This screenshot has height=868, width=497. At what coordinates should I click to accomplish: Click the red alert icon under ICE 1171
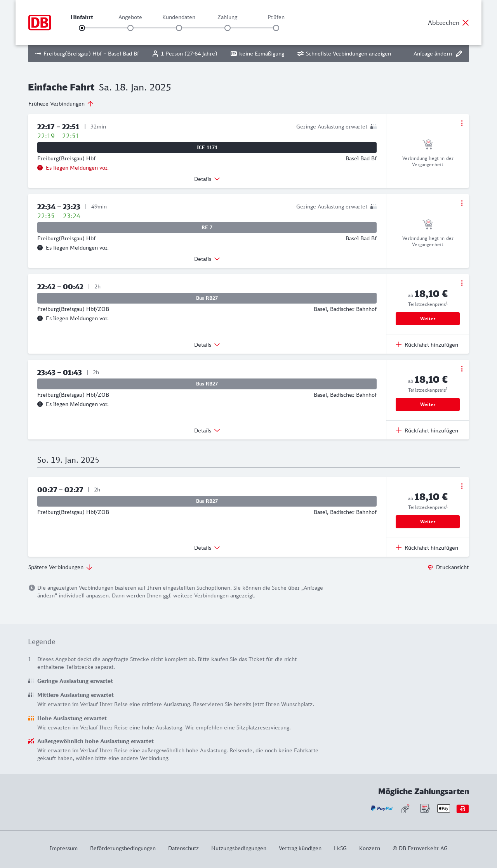(40, 168)
